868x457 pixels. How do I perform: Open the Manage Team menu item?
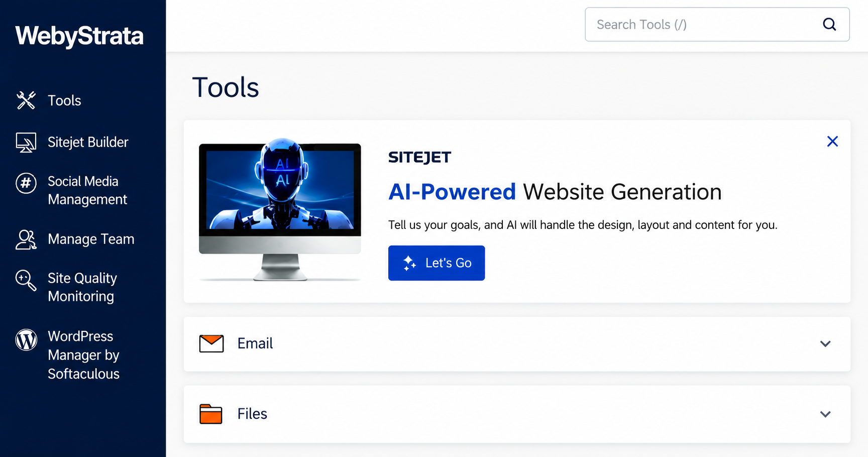pyautogui.click(x=91, y=239)
